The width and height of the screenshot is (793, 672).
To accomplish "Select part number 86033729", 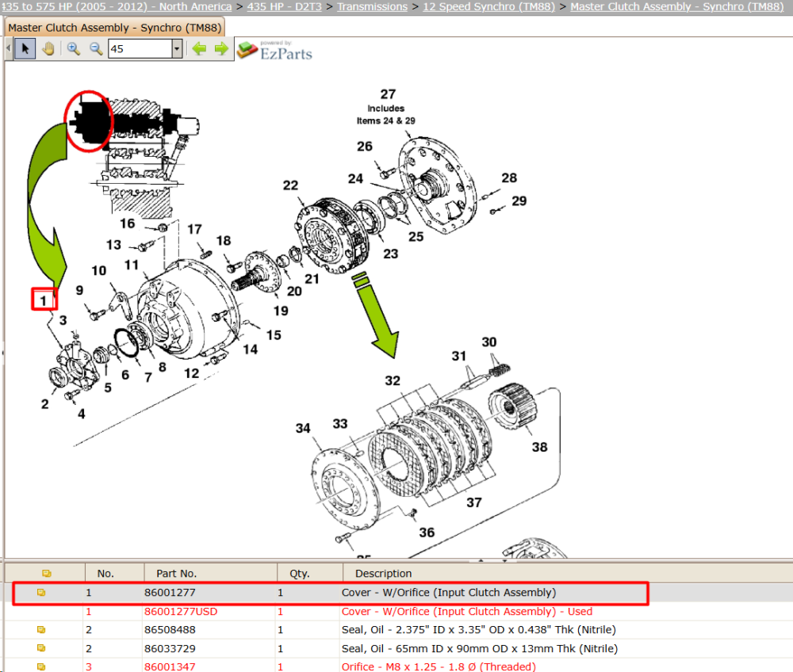I will pos(170,648).
